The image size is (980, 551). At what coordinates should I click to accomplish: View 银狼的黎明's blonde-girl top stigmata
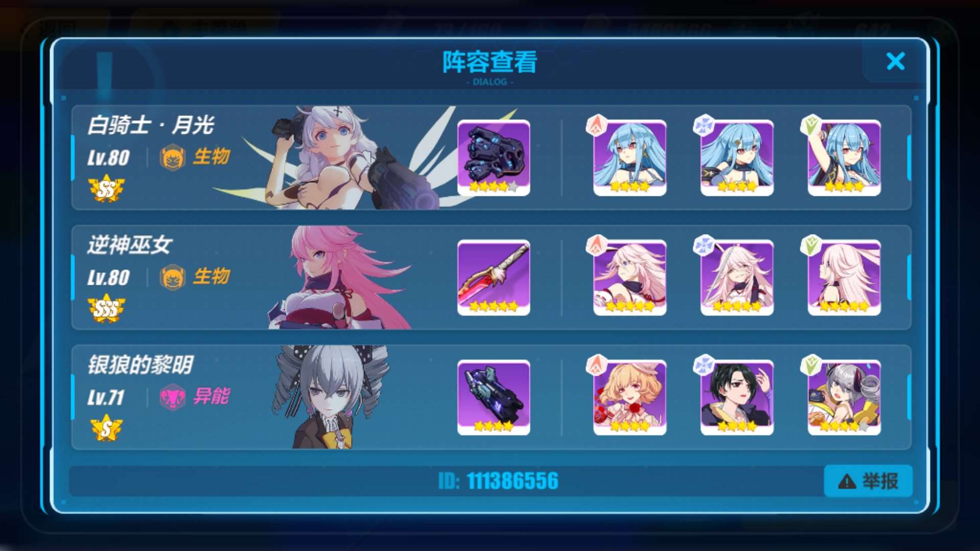[629, 397]
